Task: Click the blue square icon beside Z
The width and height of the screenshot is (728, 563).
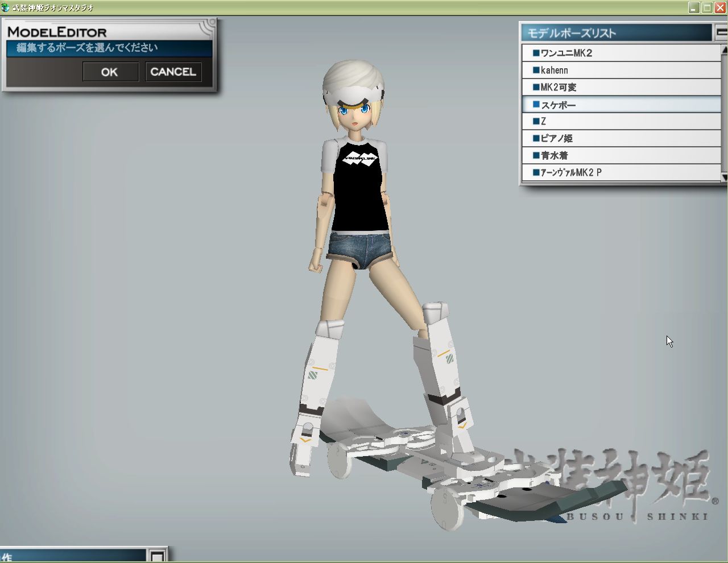Action: click(x=536, y=121)
